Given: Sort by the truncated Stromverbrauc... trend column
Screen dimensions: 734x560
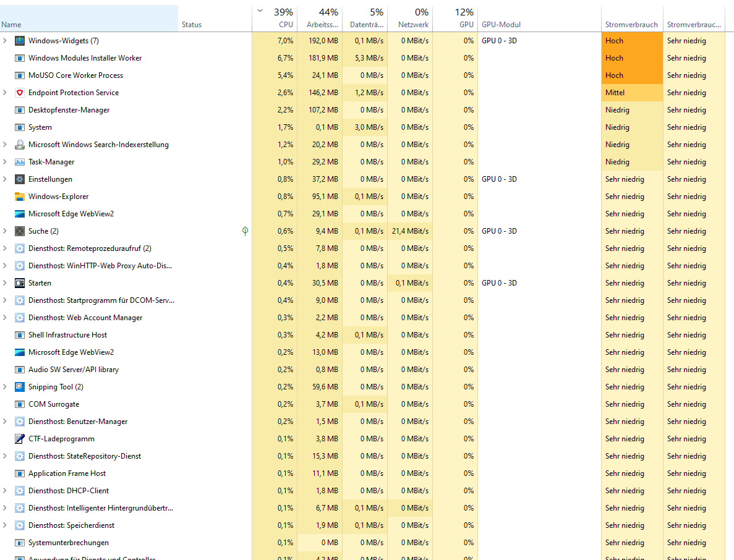Looking at the screenshot, I should (694, 19).
